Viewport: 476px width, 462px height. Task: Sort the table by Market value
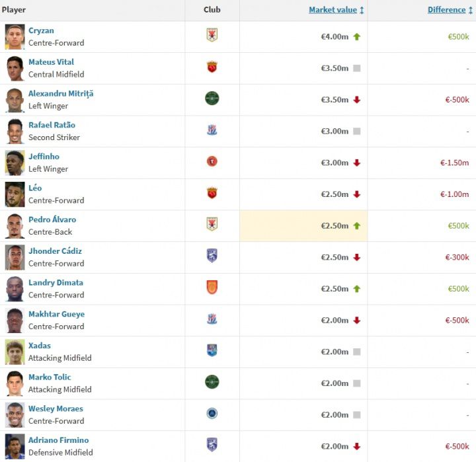[333, 10]
